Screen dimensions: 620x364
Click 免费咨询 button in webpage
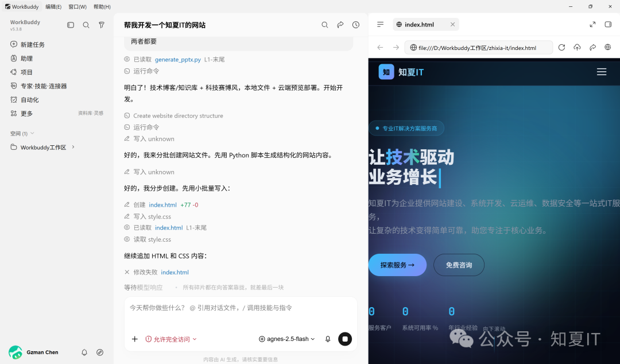click(x=459, y=265)
